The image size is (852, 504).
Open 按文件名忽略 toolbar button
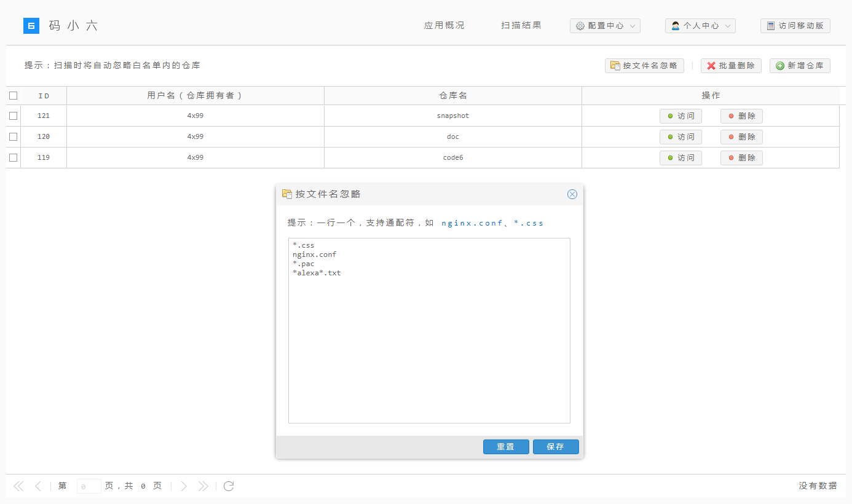(644, 66)
